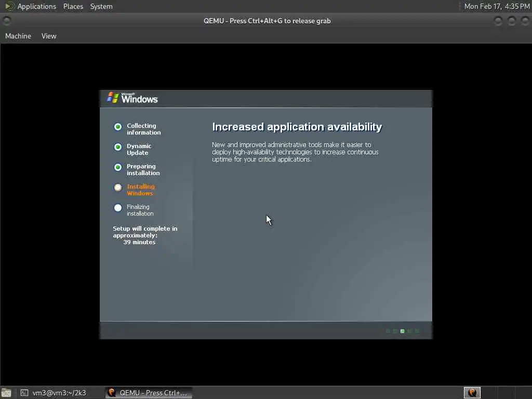Click the paragraph about administrative tools
This screenshot has width=532, height=399.
295,152
